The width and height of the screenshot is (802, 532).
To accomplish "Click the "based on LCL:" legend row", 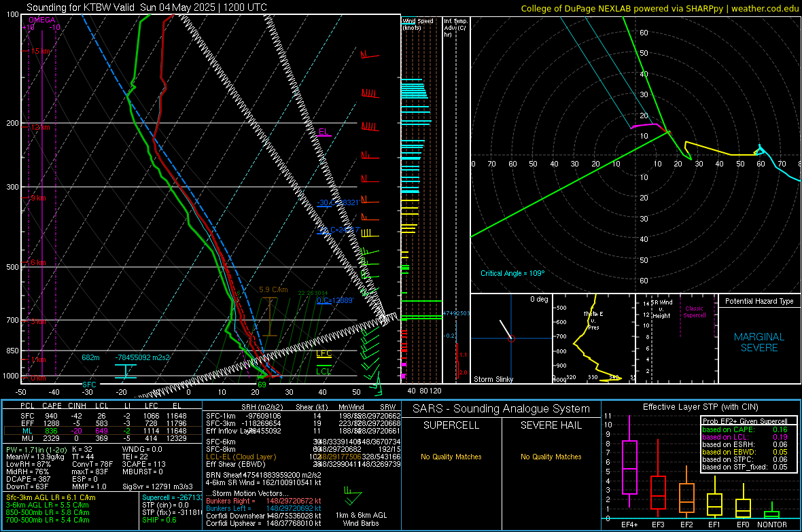I will pos(745,437).
